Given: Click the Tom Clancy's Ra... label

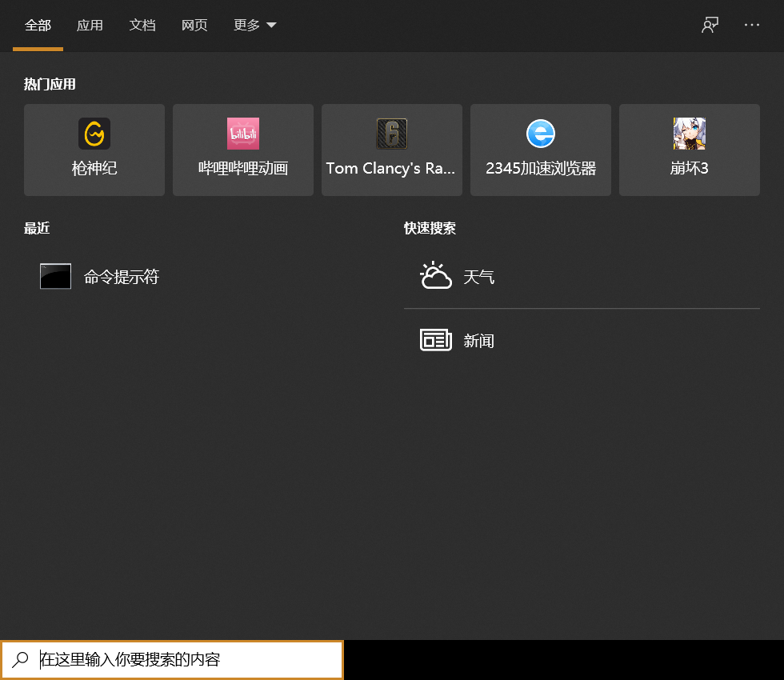Looking at the screenshot, I should [x=390, y=169].
